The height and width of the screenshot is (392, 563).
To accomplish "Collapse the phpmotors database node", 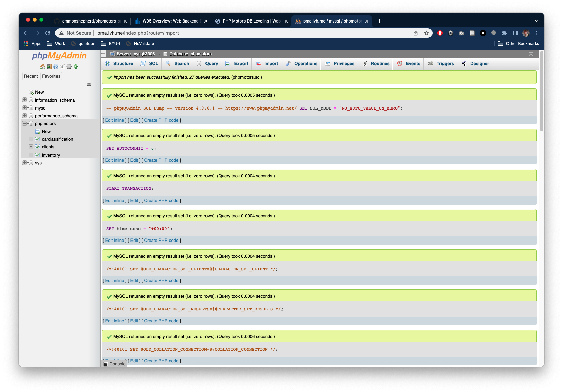I will click(24, 123).
